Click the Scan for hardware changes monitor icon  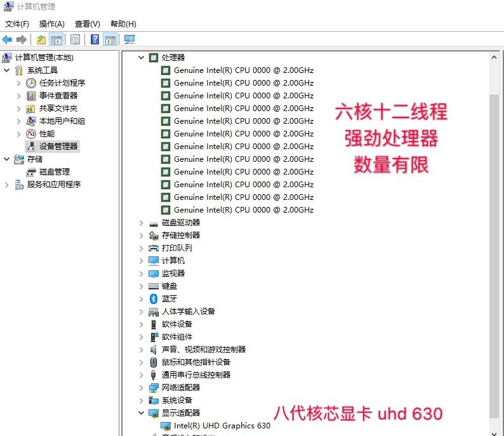coord(129,40)
